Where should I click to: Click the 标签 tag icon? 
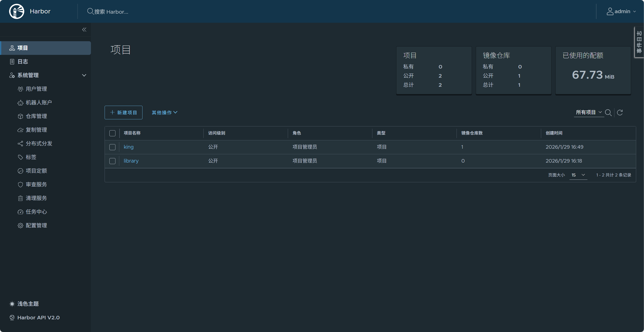(x=20, y=157)
